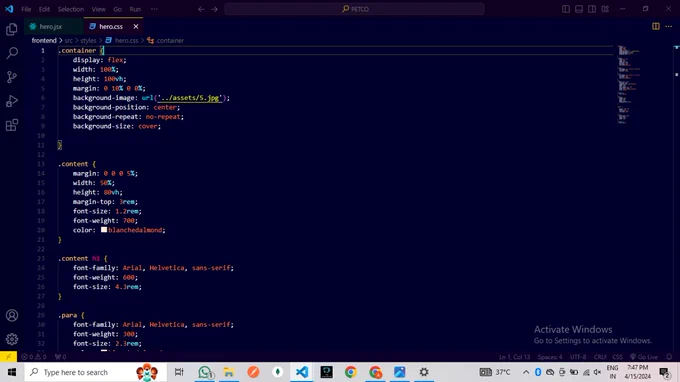Screen dimensions: 680x382
Task: Start Go Live server
Action: click(644, 357)
